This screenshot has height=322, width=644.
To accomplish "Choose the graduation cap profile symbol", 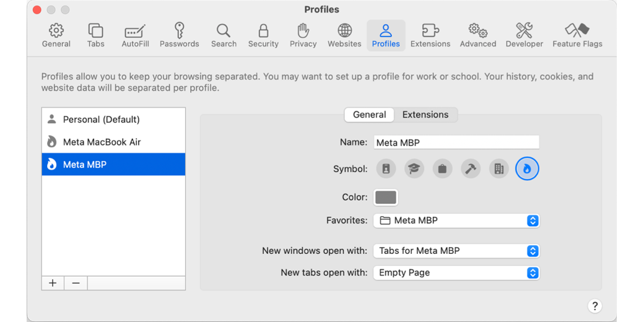I will coord(414,168).
